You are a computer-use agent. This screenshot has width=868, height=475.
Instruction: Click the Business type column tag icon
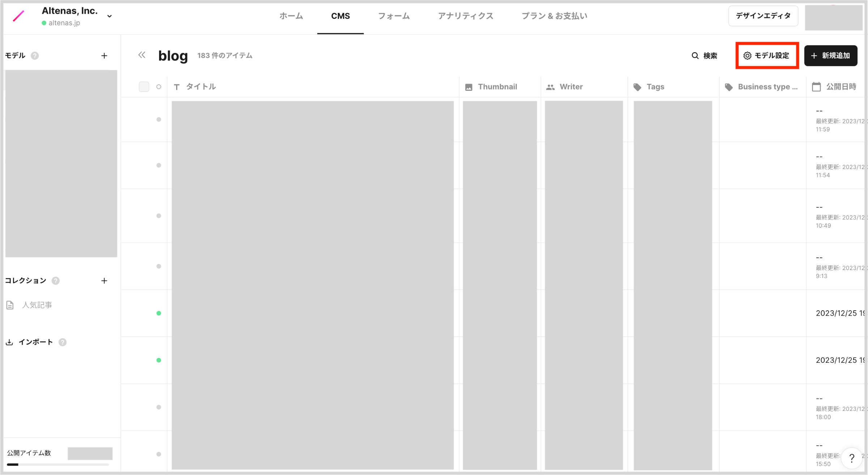tap(729, 87)
